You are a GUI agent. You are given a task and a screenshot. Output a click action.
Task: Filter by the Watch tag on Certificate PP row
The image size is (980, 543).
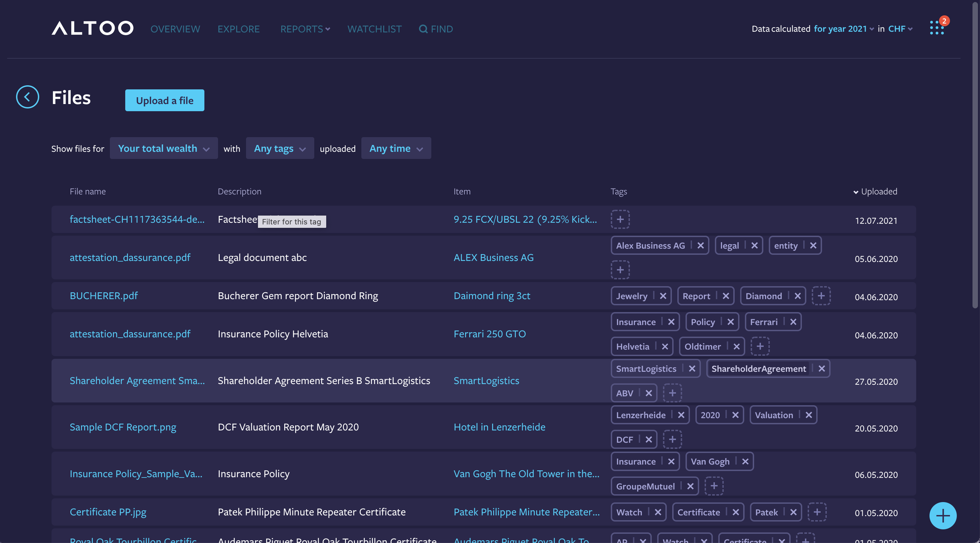pyautogui.click(x=629, y=512)
